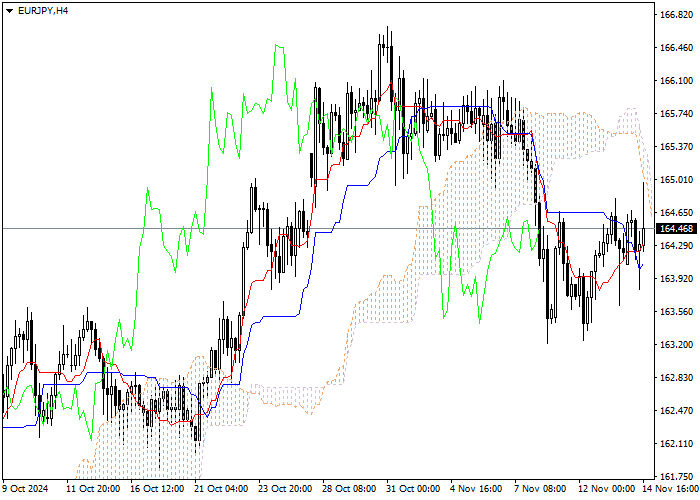Select the 163.920 price axis label

coord(676,279)
